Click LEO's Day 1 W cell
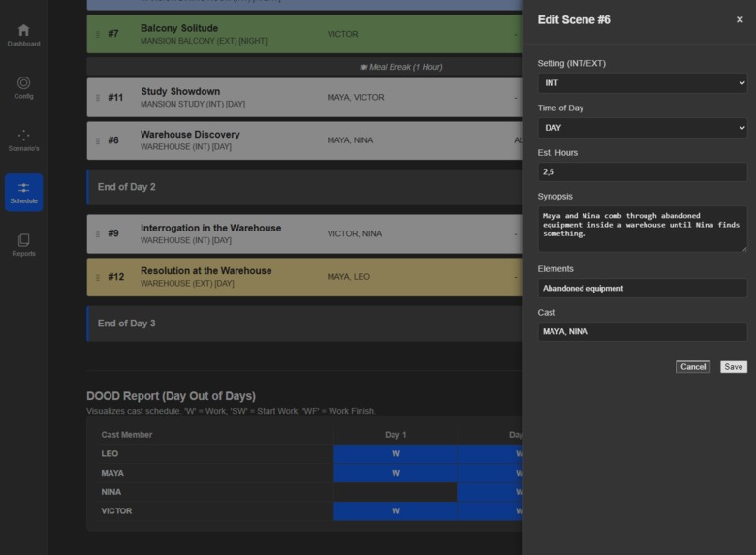 point(395,454)
